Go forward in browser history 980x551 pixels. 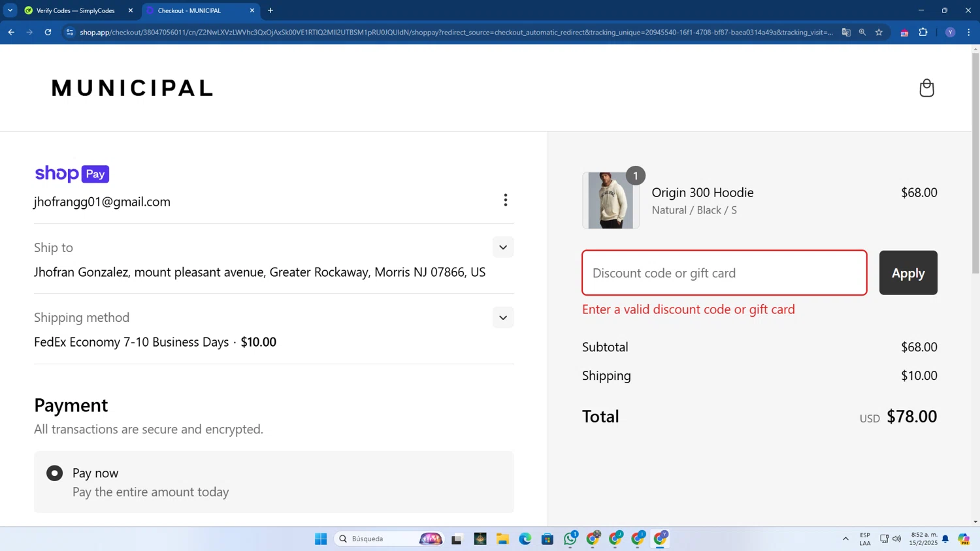pos(29,32)
